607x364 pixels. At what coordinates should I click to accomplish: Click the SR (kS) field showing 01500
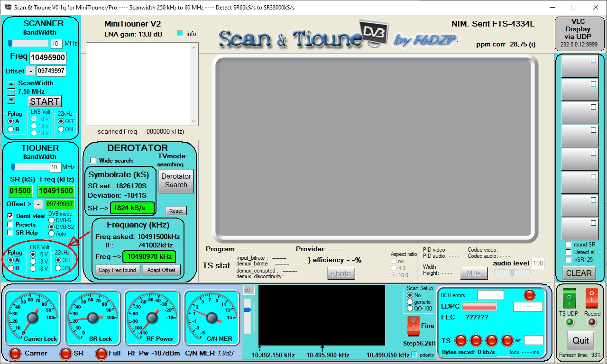click(20, 191)
